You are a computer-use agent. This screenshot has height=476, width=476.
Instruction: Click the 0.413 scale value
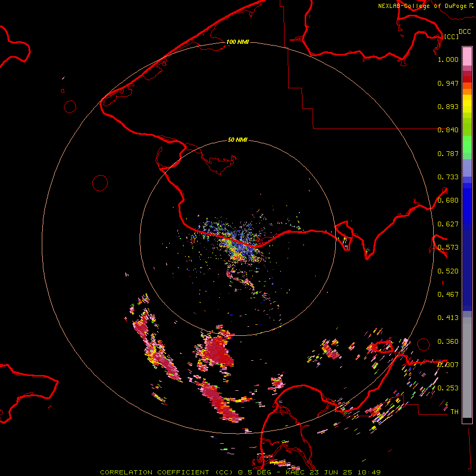tap(448, 318)
